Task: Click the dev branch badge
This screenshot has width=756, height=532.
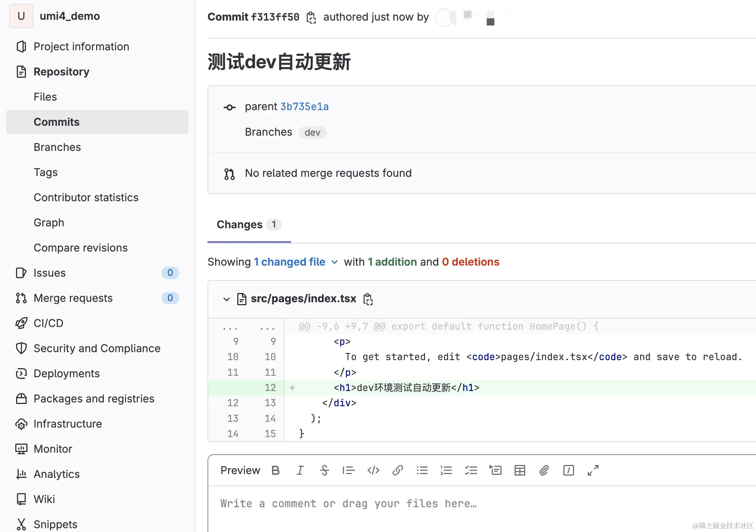Action: pyautogui.click(x=312, y=133)
